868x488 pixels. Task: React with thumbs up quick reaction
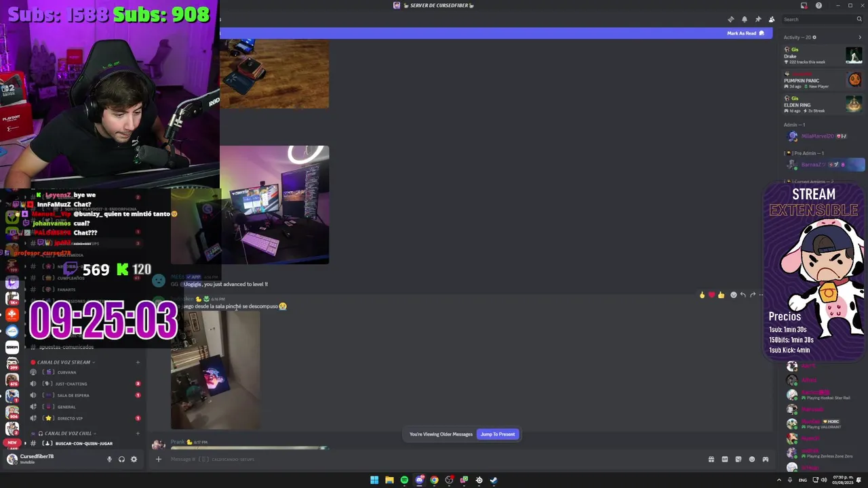pos(721,295)
